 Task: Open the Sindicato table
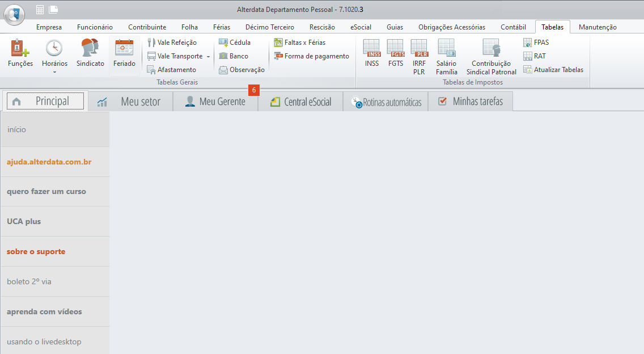click(x=90, y=53)
